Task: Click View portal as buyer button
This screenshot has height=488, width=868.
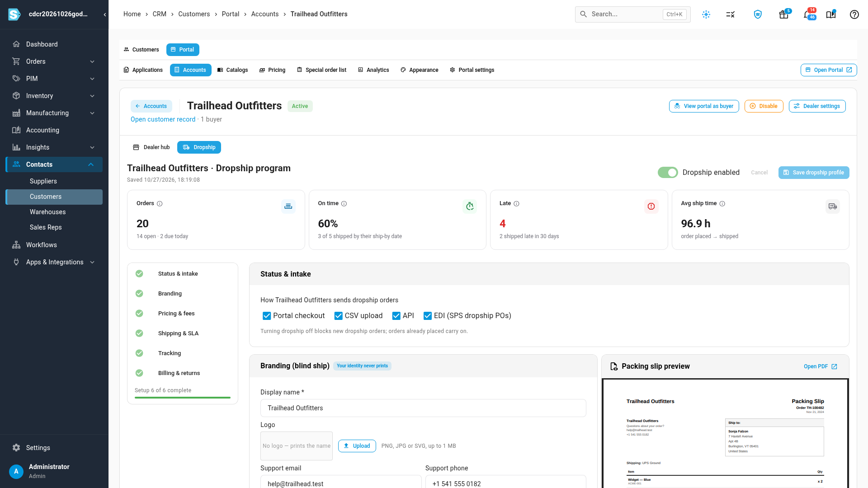Action: coord(704,106)
